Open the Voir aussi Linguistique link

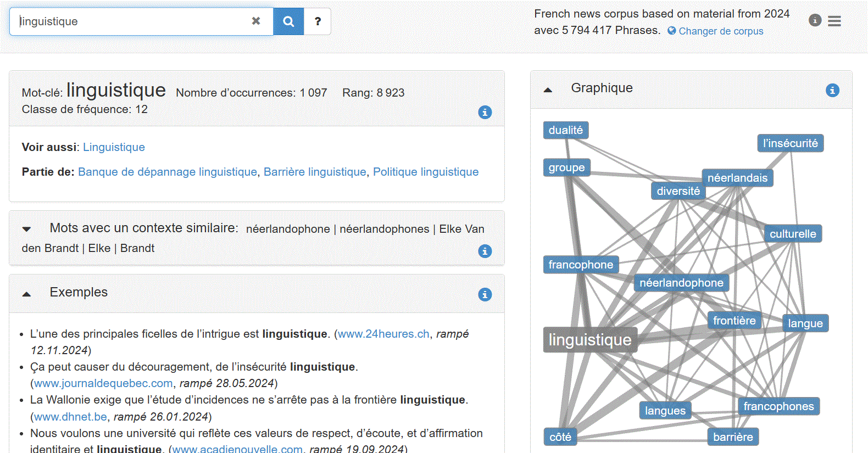click(114, 147)
